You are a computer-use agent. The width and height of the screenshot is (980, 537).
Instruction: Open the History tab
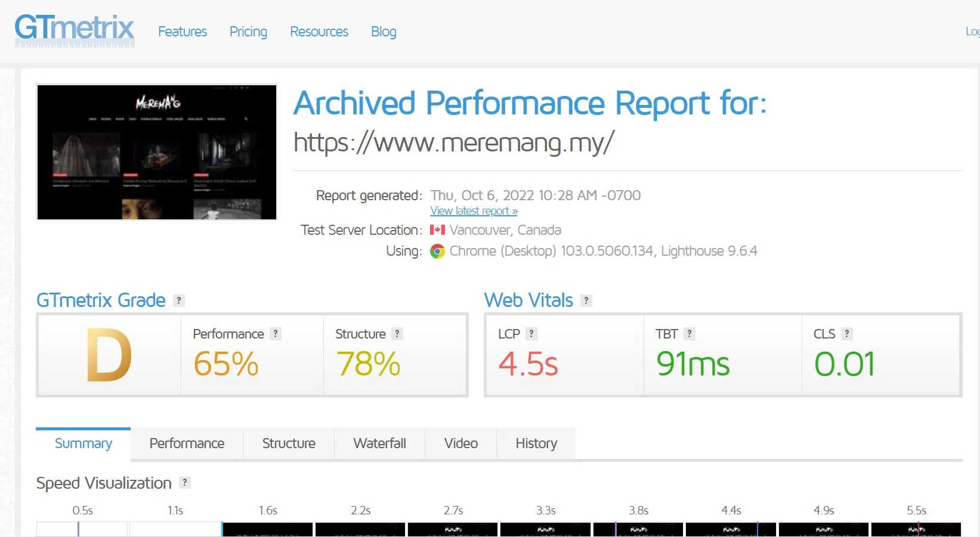pos(536,443)
